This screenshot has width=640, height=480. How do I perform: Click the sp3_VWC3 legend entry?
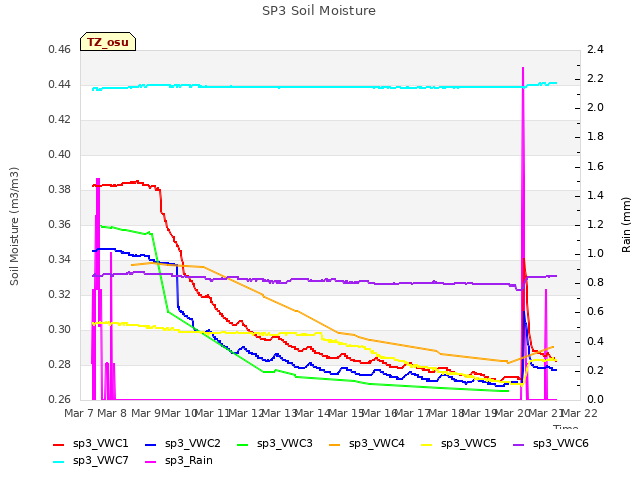275,443
